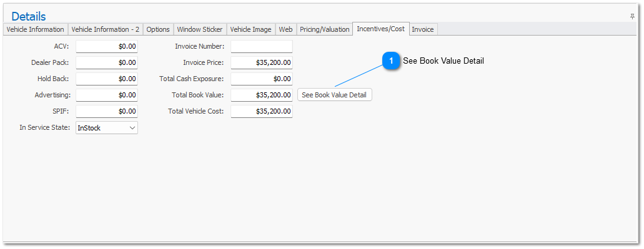Screen dimensions: 644x249
Task: Click the Total Vehicle Cost field
Action: (262, 111)
